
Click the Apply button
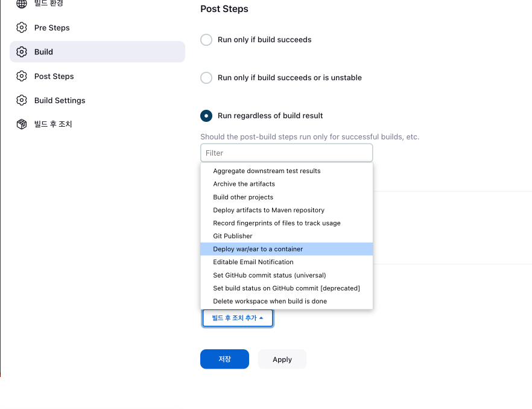(x=282, y=359)
